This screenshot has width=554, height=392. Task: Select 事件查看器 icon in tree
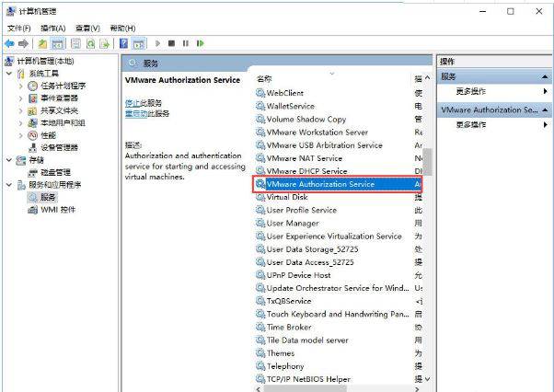click(32, 98)
